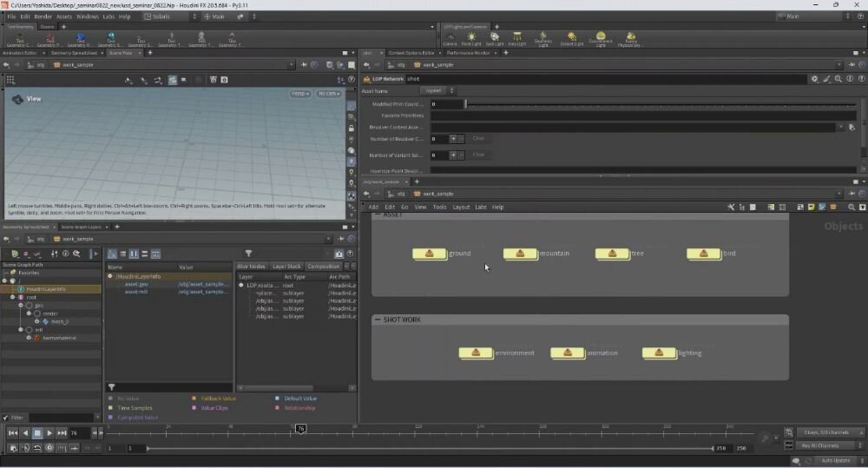This screenshot has height=468, width=868.
Task: Select the Spot Light shelf tool
Action: coord(495,38)
